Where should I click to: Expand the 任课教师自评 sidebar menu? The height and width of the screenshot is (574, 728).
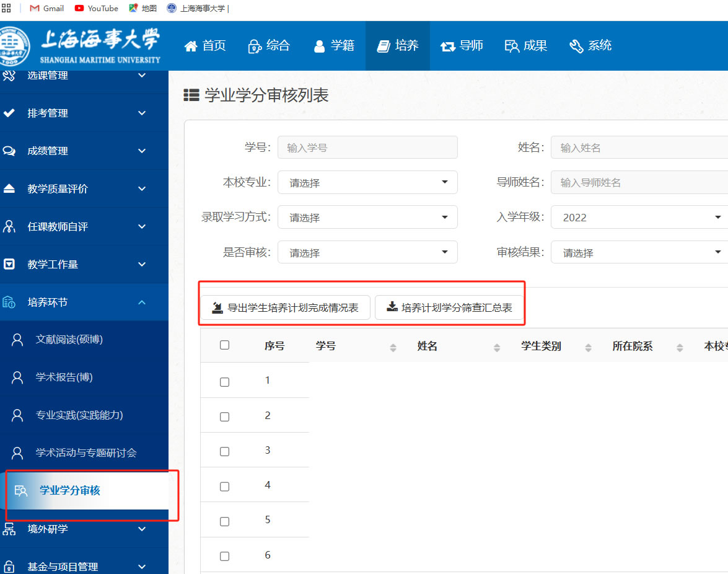coord(84,227)
